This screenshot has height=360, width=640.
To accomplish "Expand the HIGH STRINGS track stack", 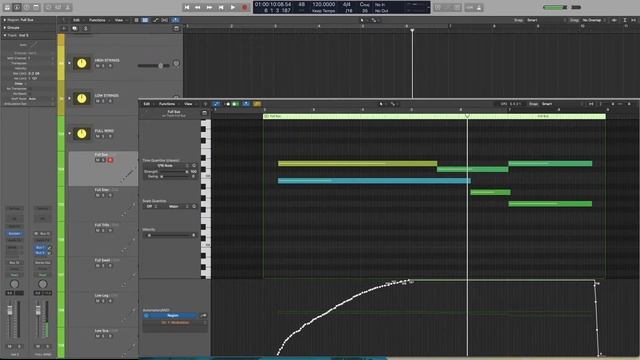I will click(x=69, y=63).
